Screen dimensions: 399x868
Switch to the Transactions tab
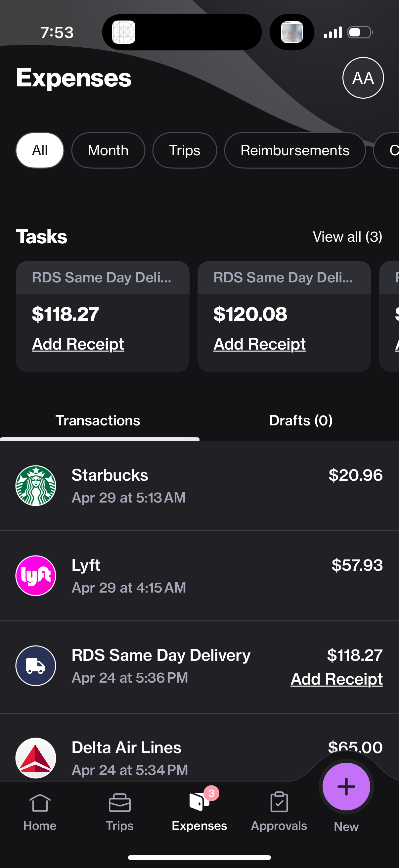[x=98, y=420]
